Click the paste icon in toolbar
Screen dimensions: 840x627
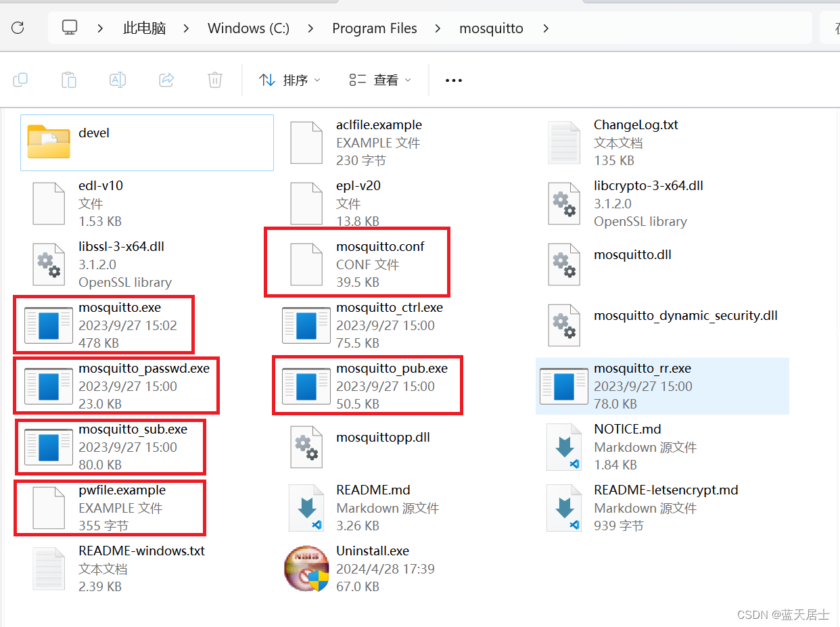click(x=69, y=80)
